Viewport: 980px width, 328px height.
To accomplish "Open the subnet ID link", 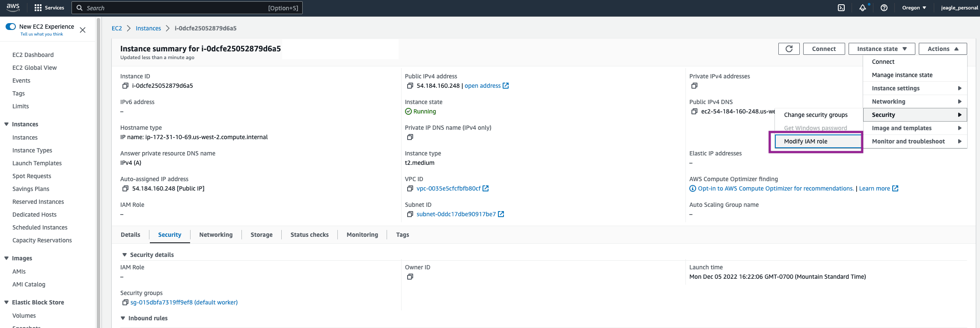I will [456, 214].
